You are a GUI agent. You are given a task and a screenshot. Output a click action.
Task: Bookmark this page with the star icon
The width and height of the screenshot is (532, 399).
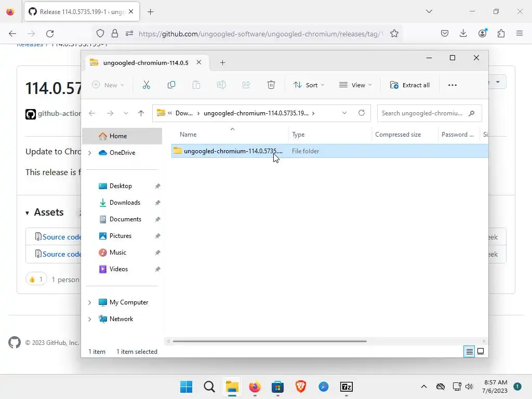pyautogui.click(x=394, y=34)
